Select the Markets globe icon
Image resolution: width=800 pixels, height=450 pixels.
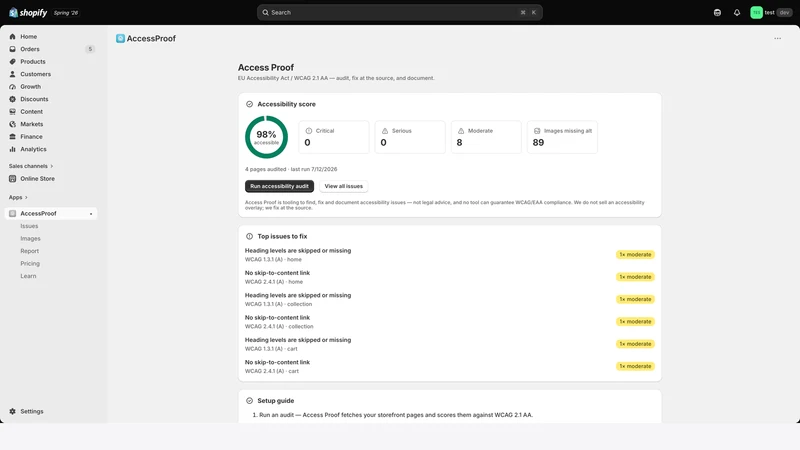pos(12,124)
